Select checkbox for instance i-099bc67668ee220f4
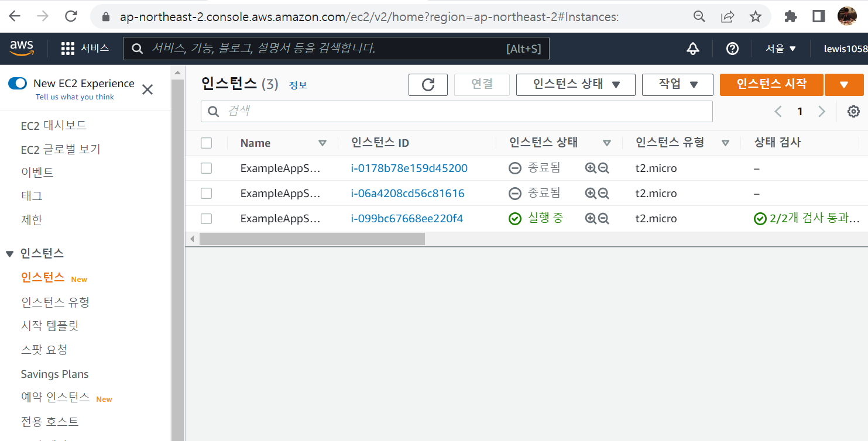Viewport: 868px width, 441px height. point(206,219)
